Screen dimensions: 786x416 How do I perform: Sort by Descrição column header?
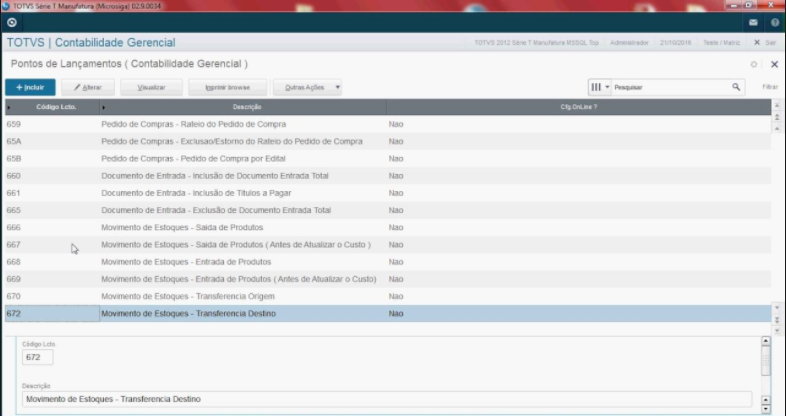247,107
